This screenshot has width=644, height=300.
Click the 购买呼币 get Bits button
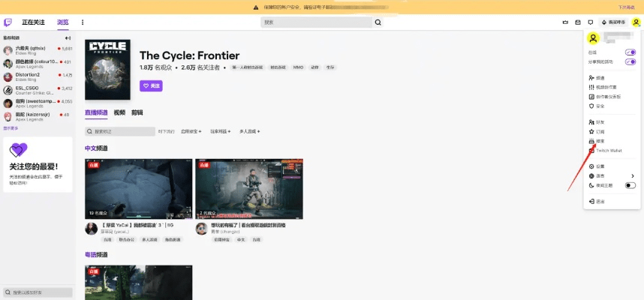point(613,22)
